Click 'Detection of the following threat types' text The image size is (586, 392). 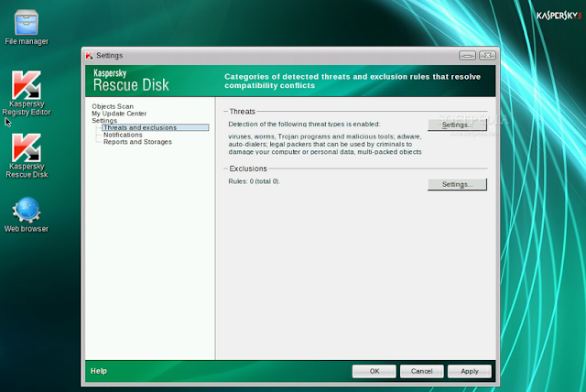click(x=304, y=124)
